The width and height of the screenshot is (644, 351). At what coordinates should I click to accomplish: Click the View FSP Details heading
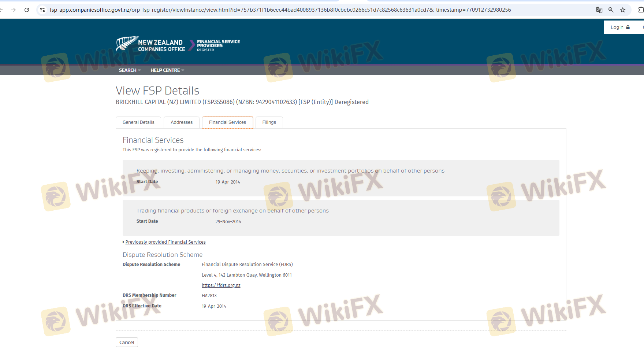(157, 90)
